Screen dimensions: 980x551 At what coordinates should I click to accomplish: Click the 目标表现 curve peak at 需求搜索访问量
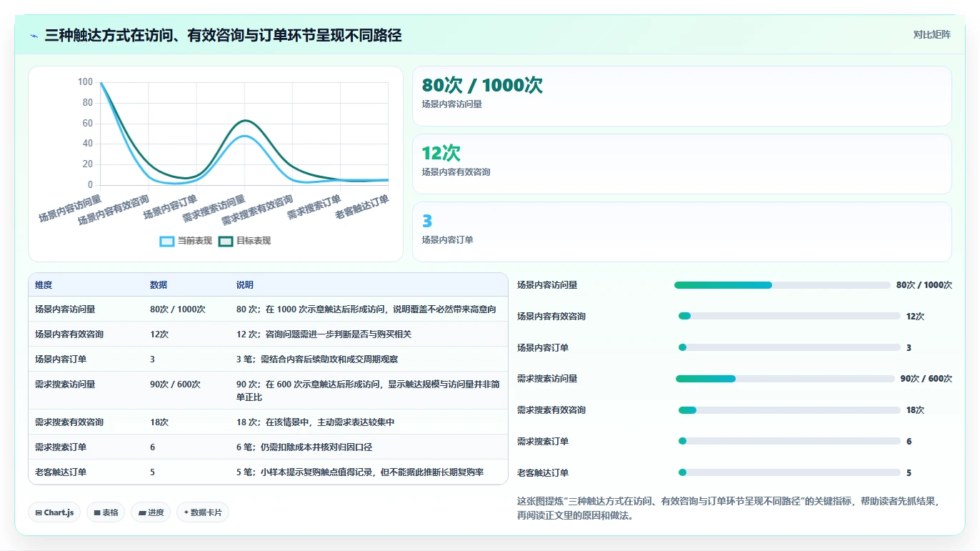click(x=244, y=120)
